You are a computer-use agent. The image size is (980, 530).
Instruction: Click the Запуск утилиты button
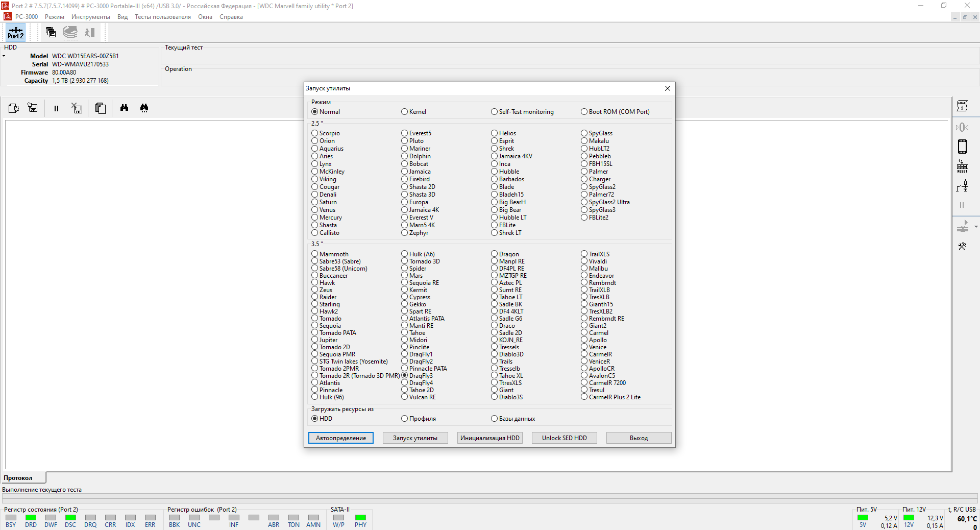click(x=415, y=438)
